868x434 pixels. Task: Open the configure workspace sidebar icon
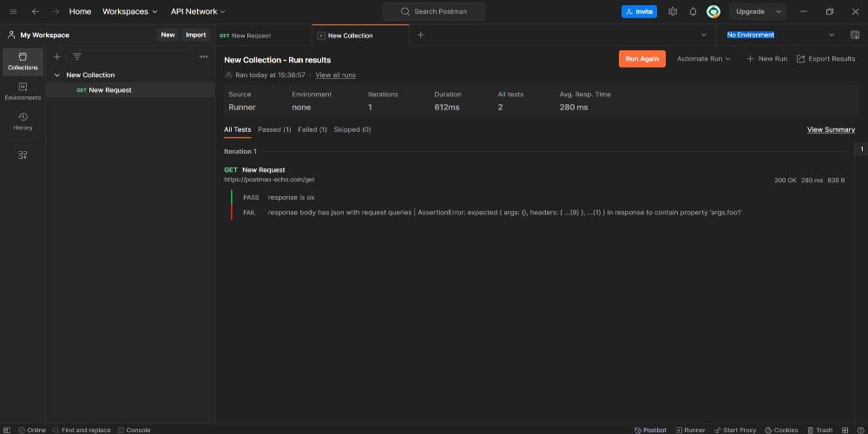tap(23, 155)
